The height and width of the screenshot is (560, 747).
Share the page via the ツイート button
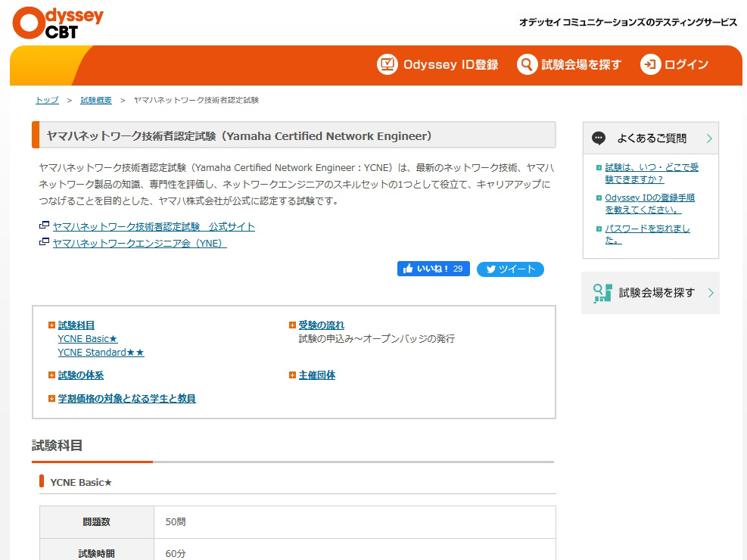510,269
